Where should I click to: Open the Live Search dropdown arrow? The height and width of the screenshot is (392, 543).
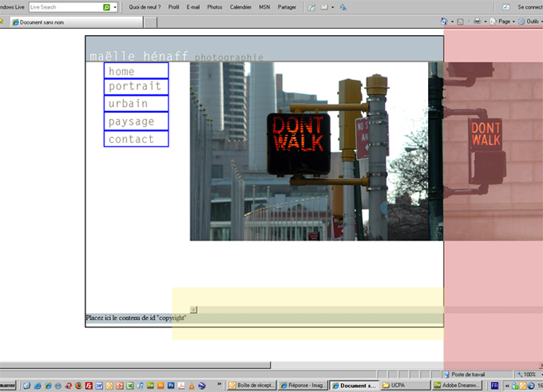(115, 7)
